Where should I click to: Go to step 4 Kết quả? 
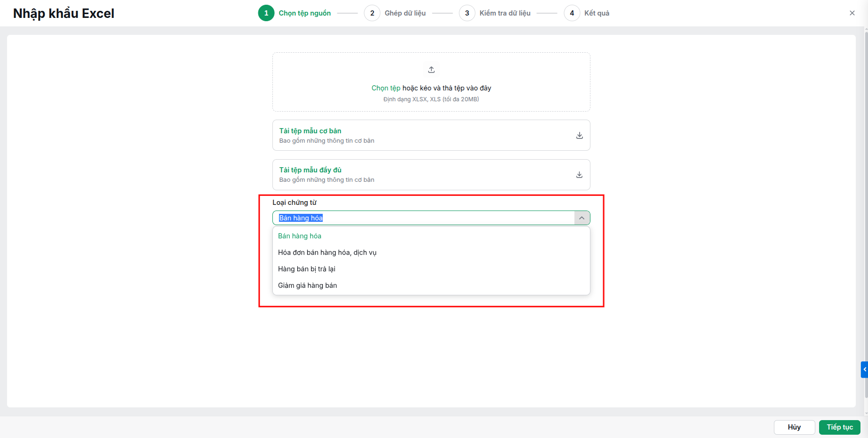click(x=587, y=13)
